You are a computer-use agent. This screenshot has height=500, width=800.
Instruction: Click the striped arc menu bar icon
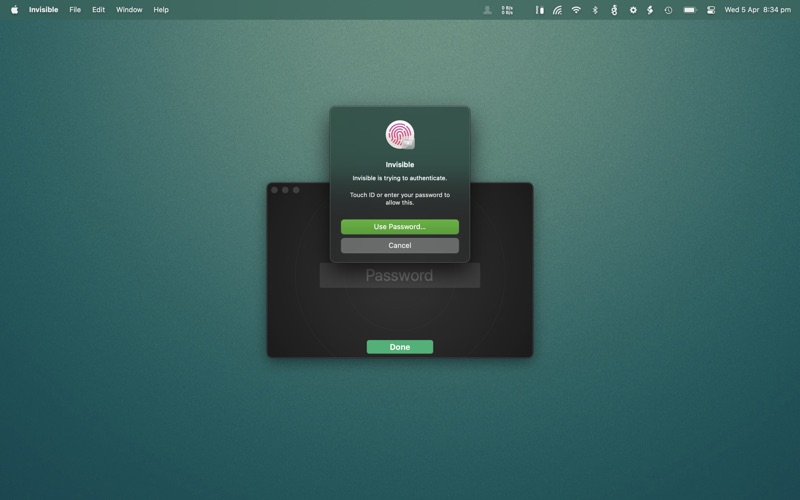(557, 10)
